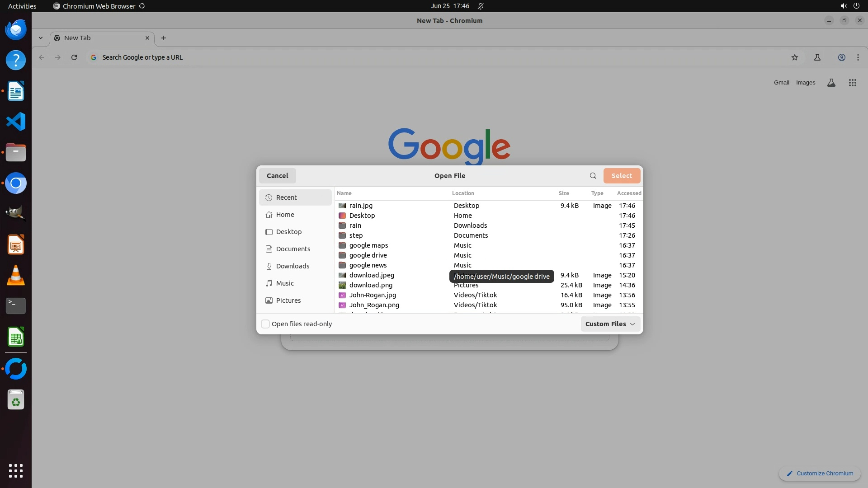Go to Music folder in sidebar
The height and width of the screenshot is (488, 868).
click(x=285, y=283)
